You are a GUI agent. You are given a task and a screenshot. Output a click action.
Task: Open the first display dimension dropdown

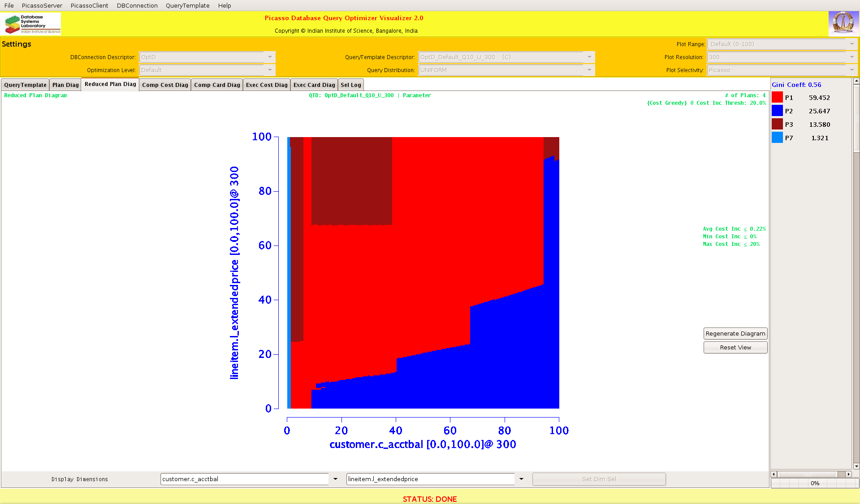point(335,479)
